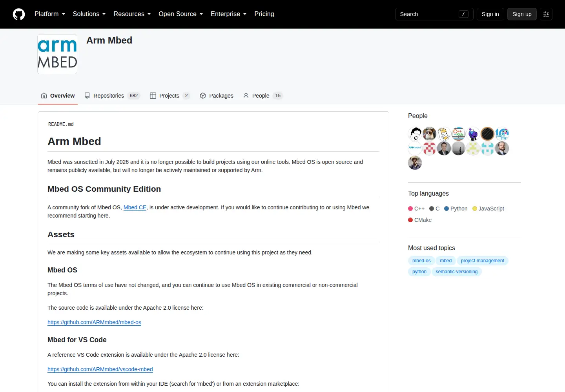
Task: Switch to the Overview tab
Action: [58, 96]
